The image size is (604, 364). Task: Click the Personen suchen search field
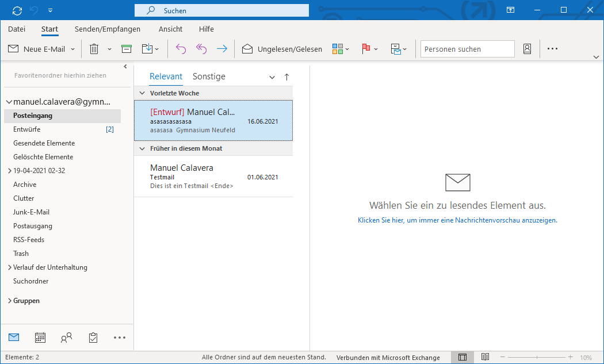(467, 49)
